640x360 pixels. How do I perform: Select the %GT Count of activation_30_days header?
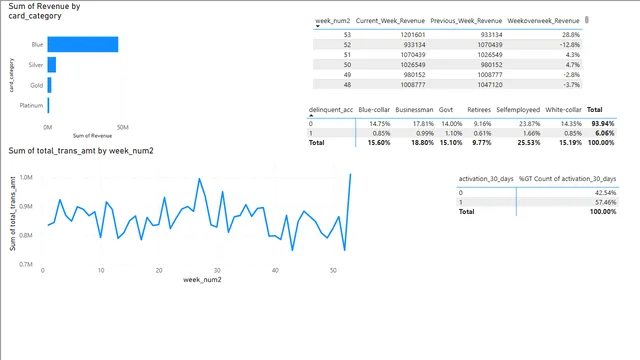567,178
